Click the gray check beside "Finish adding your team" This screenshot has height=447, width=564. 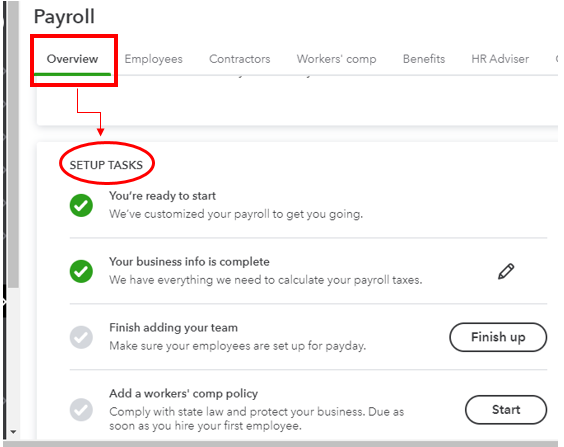pyautogui.click(x=81, y=337)
